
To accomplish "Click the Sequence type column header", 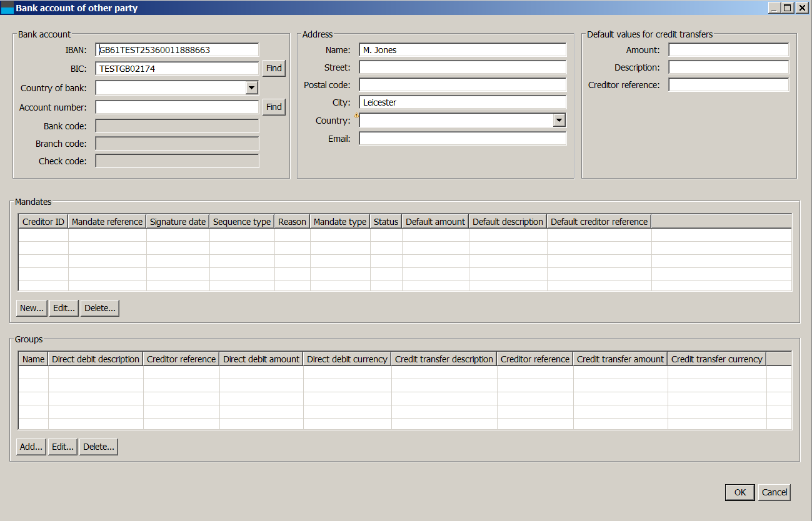I will tap(242, 222).
